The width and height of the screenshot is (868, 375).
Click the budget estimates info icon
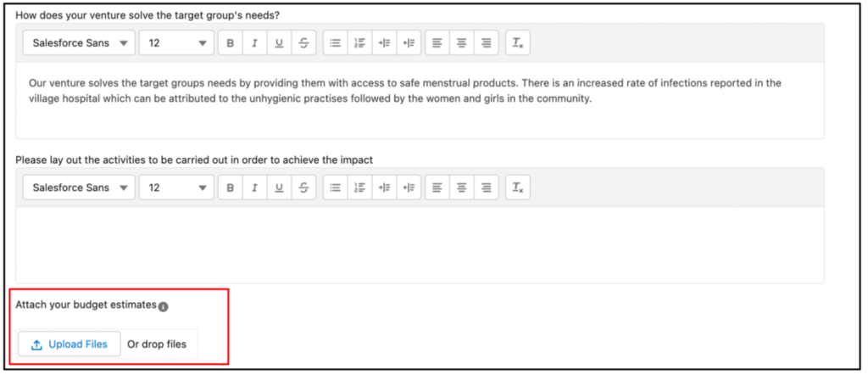tap(163, 307)
